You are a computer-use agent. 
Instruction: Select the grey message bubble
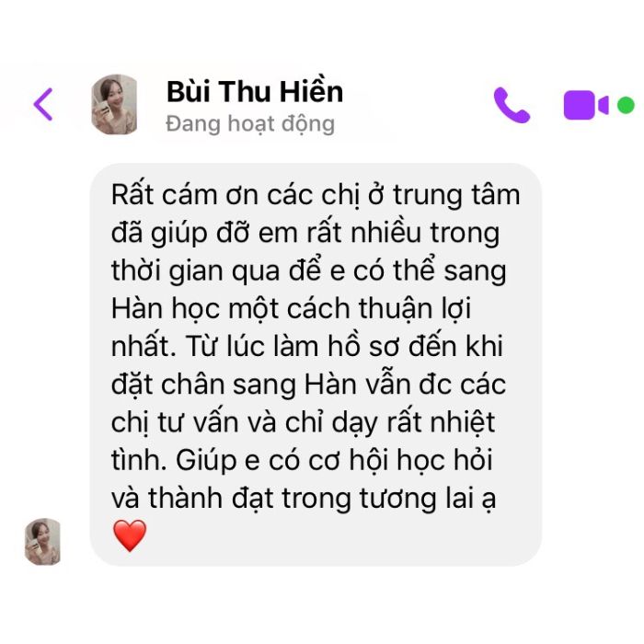click(x=316, y=364)
